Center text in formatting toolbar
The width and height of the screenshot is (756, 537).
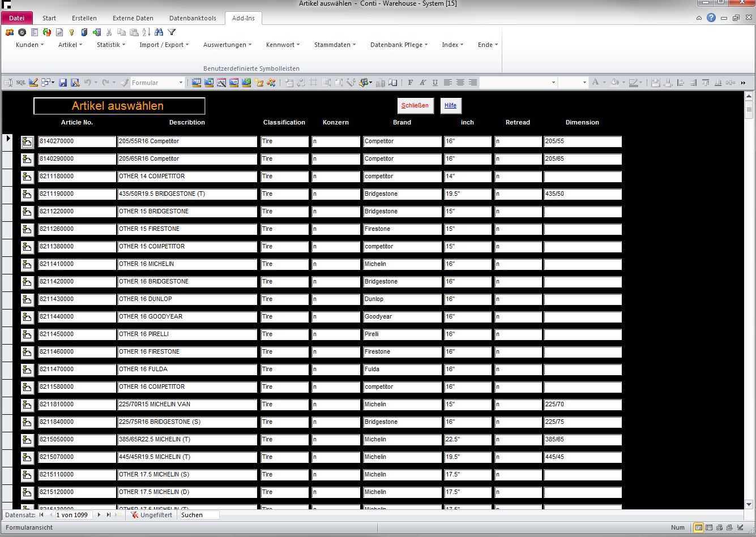[460, 83]
